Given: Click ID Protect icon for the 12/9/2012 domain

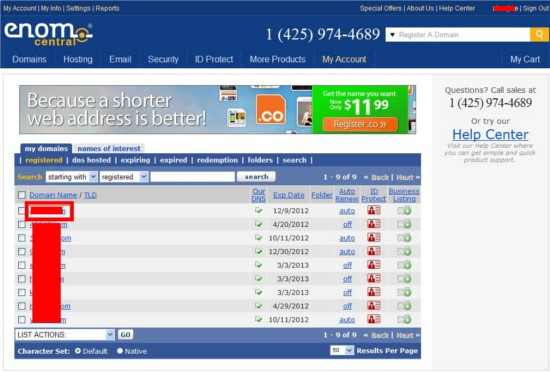Looking at the screenshot, I should [x=374, y=210].
